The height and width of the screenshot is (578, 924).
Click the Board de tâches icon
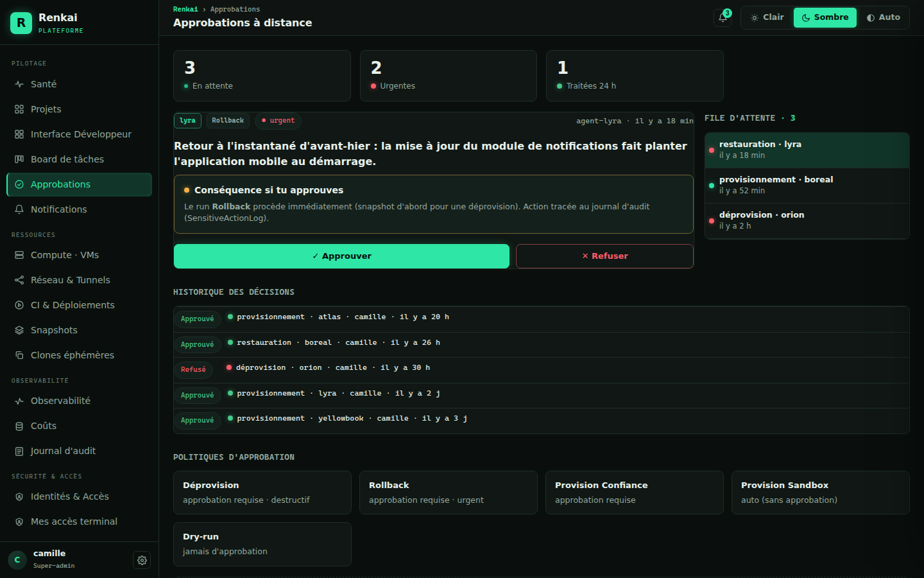tap(19, 159)
